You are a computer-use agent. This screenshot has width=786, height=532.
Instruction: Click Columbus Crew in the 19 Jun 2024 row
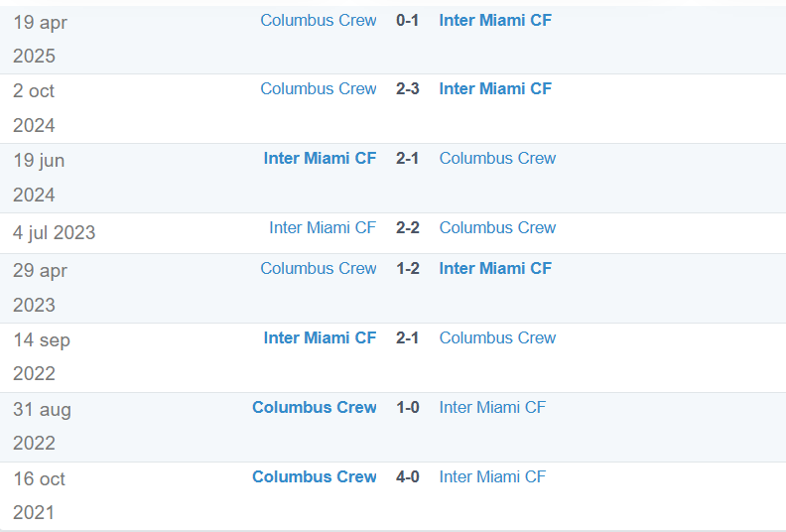[497, 158]
